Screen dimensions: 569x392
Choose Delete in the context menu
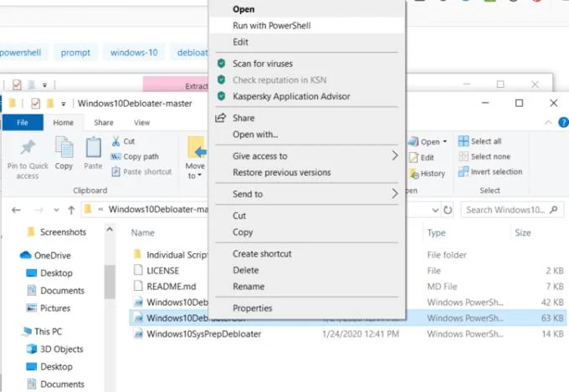pos(307,270)
